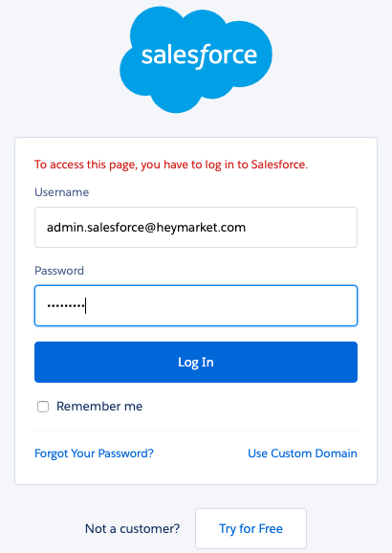Screen dimensions: 392x553
Task: Click on heymarket.com in the username
Action: click(201, 228)
